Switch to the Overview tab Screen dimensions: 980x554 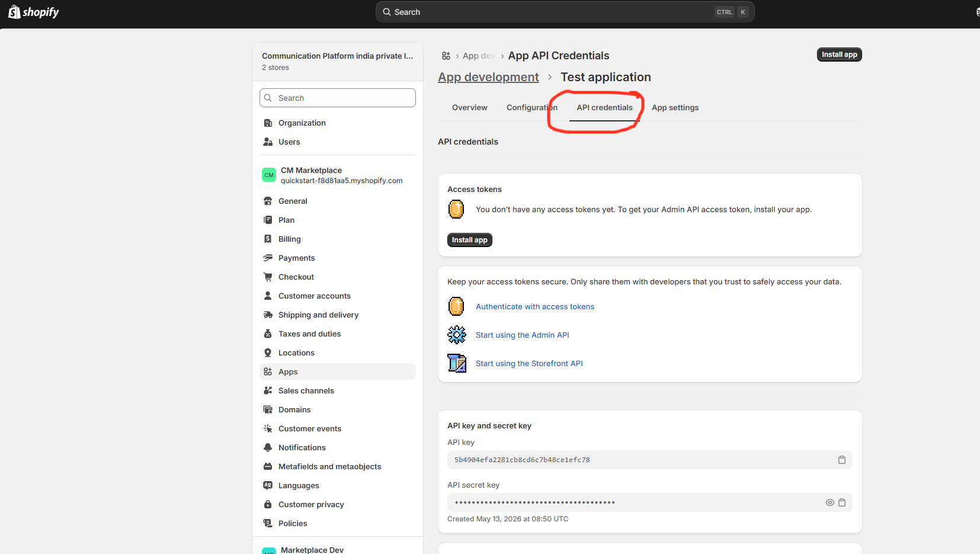[470, 107]
